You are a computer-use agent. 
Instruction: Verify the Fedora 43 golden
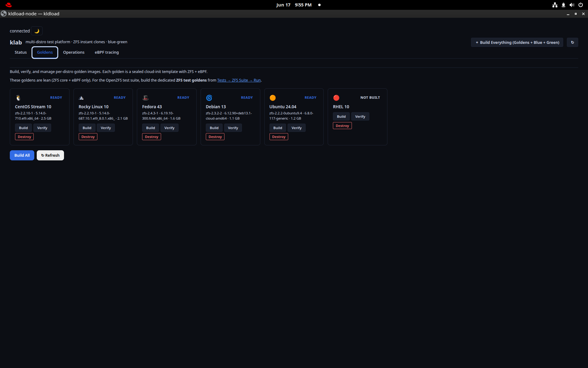(x=169, y=128)
